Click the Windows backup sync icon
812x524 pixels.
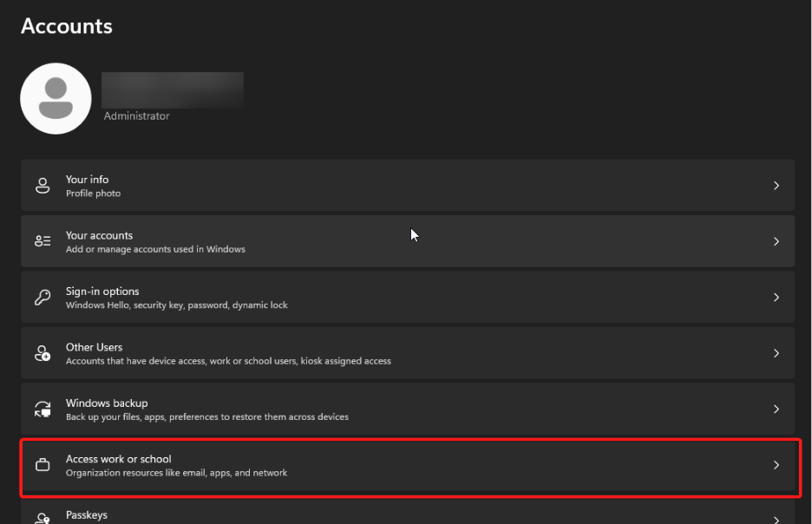[43, 409]
